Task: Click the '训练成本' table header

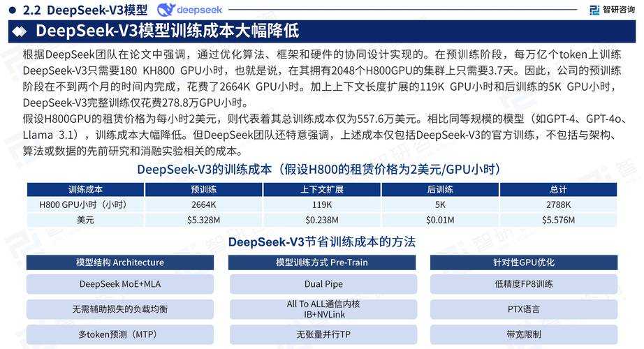Action: point(85,189)
